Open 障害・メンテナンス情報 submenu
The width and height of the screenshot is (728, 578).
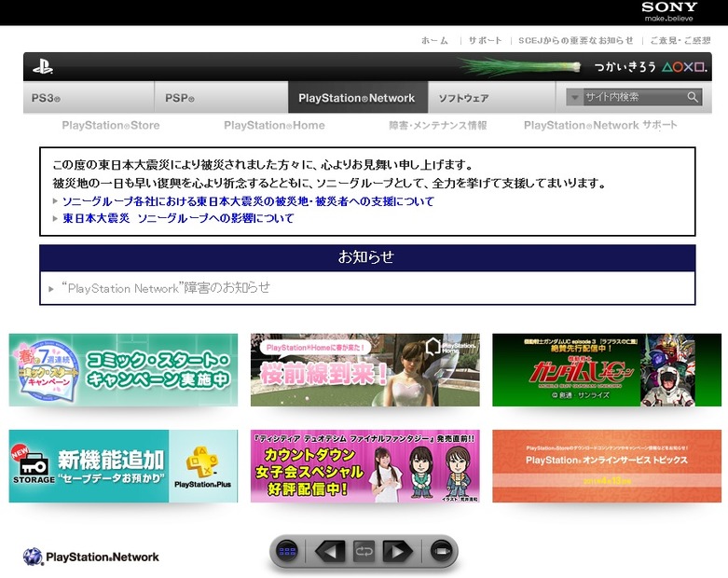tap(438, 125)
